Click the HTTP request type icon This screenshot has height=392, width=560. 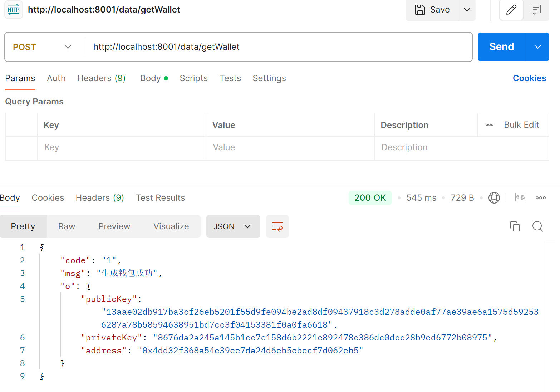(x=14, y=10)
